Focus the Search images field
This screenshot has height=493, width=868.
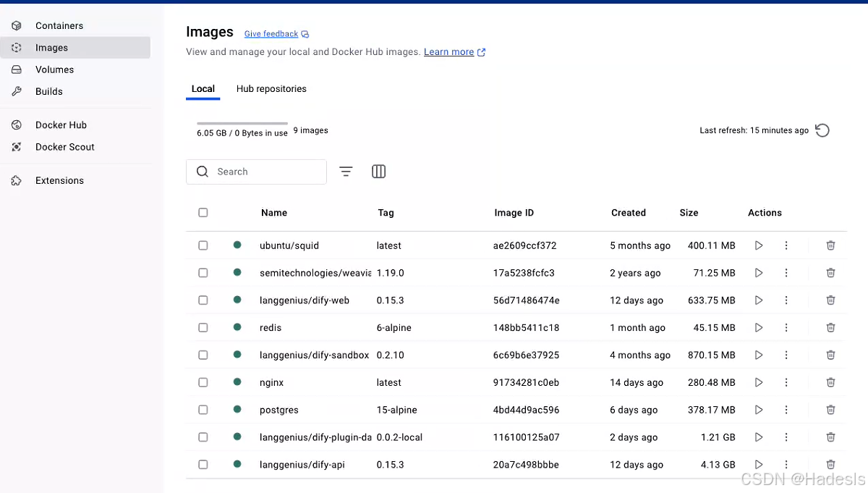pyautogui.click(x=256, y=172)
